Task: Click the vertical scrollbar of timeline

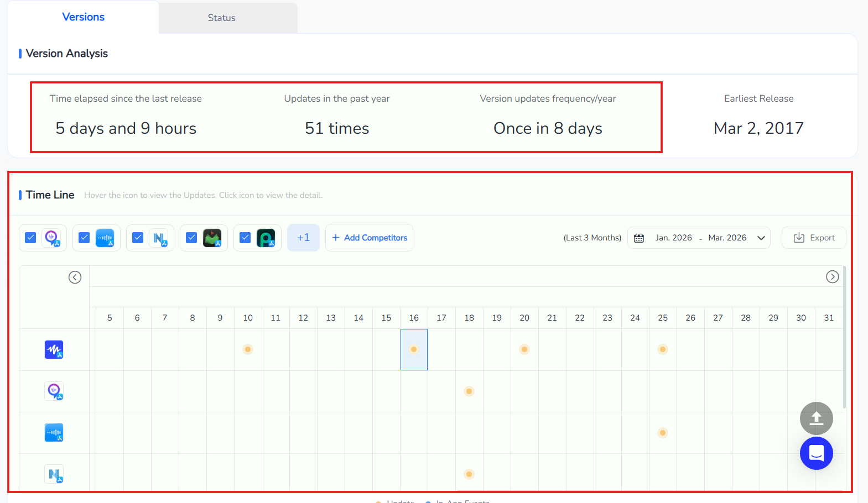Action: [x=844, y=343]
